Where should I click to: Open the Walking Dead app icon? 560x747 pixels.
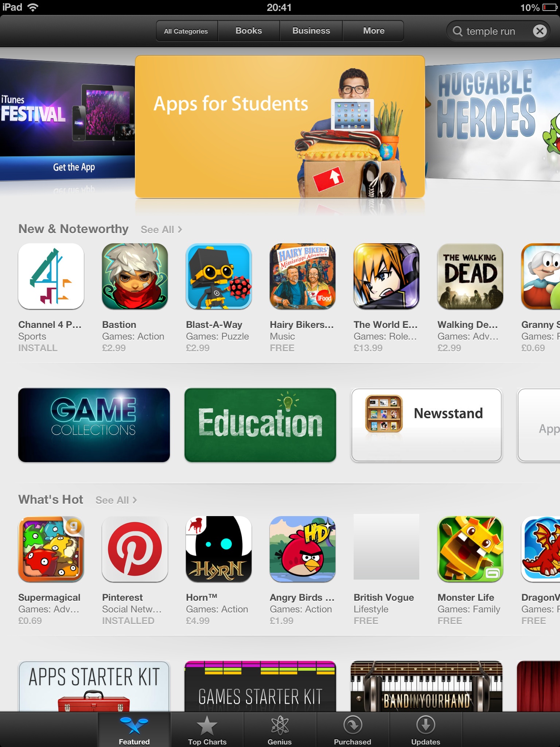point(470,276)
